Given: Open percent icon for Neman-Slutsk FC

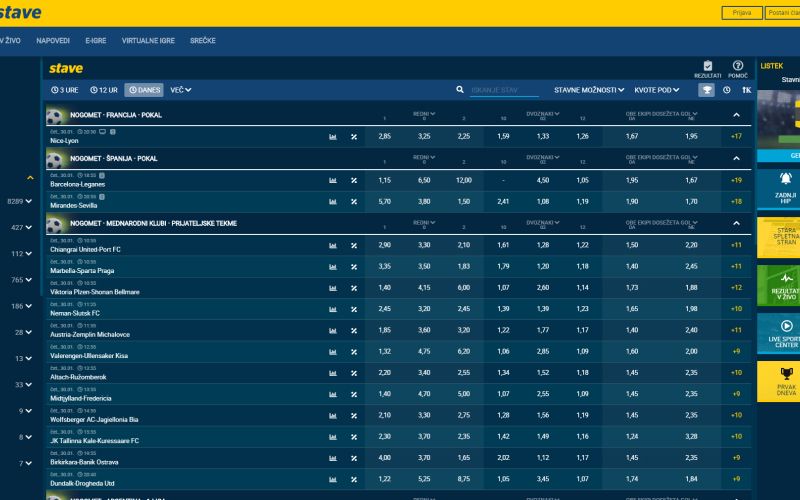Looking at the screenshot, I should click(354, 310).
